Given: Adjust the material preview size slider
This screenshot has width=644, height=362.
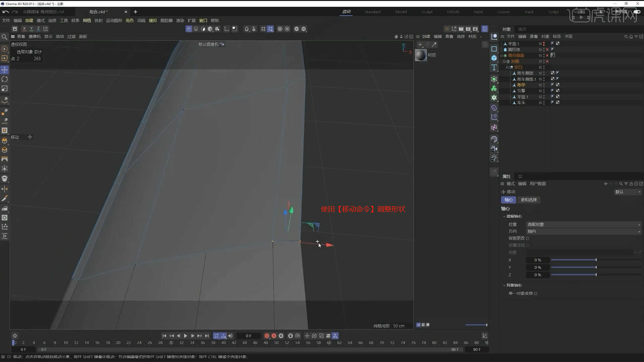Looking at the screenshot, I should (476, 325).
